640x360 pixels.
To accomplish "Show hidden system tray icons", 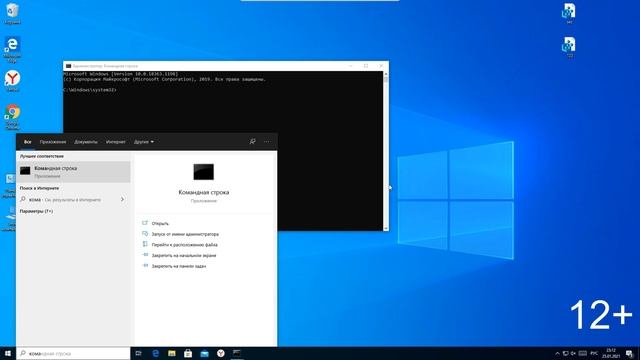I will click(x=558, y=353).
